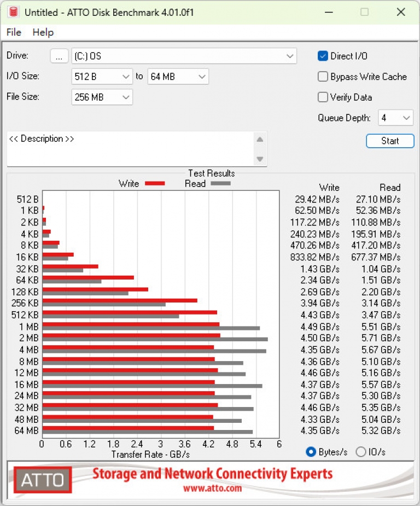Select the Bytes/s radio button

311,452
